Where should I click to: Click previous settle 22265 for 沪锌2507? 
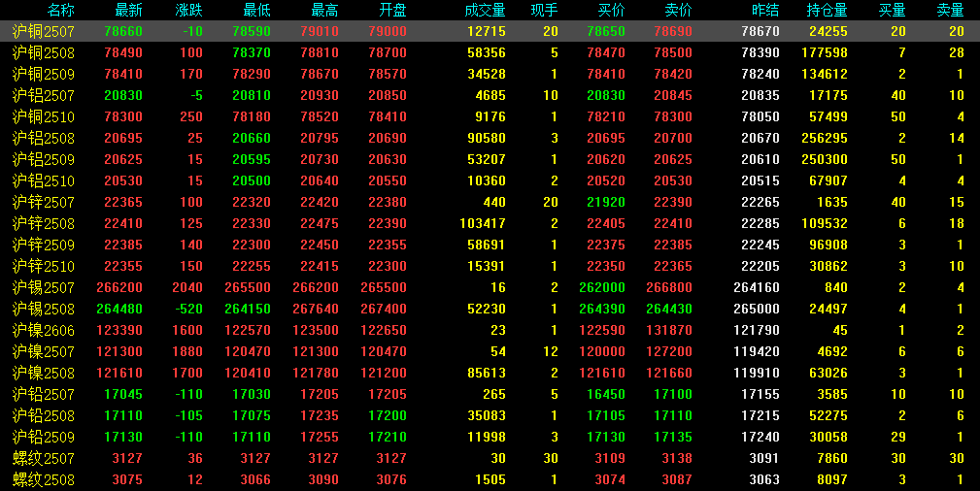pyautogui.click(x=760, y=202)
